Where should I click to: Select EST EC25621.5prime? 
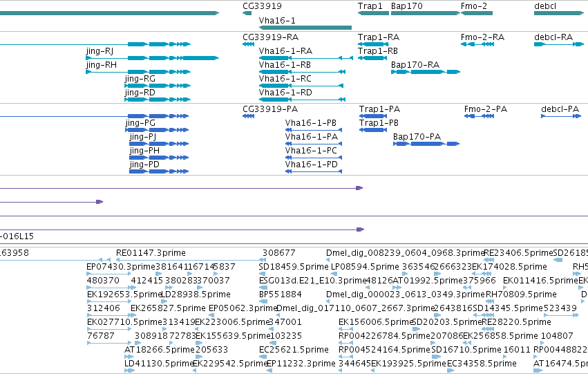coord(294,350)
